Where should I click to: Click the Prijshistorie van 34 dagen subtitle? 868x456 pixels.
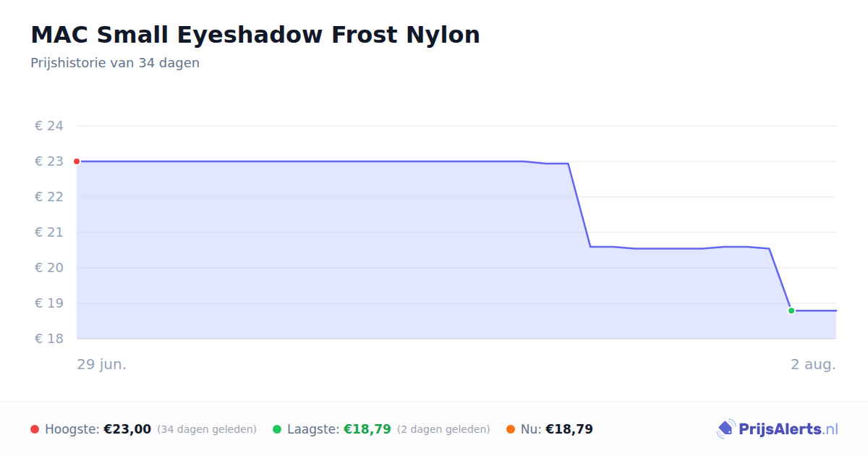pos(115,63)
